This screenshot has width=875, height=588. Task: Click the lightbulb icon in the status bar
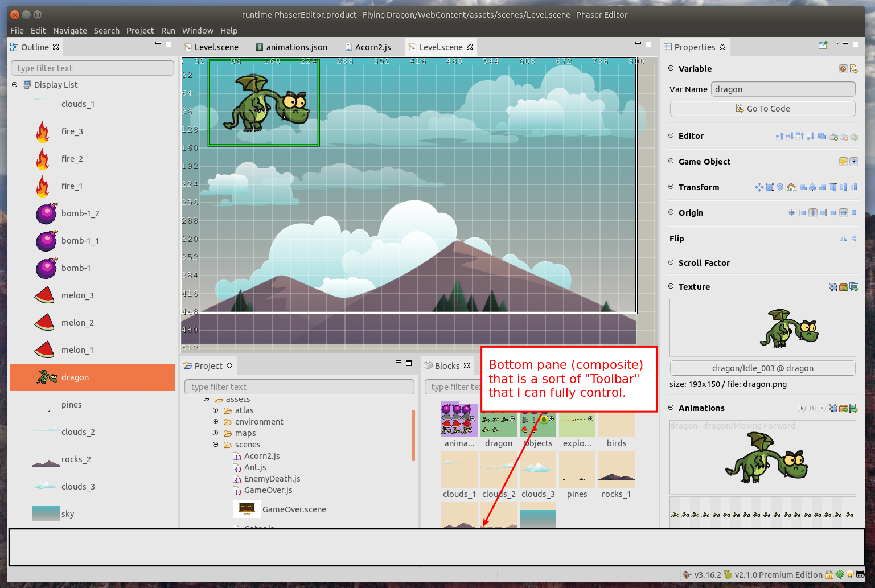[849, 575]
